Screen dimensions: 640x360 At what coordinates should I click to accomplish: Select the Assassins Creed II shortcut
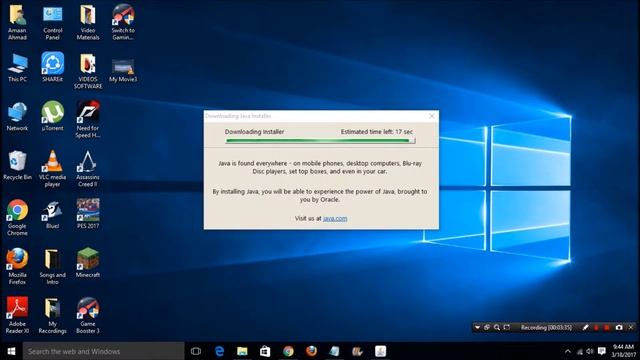(x=88, y=169)
